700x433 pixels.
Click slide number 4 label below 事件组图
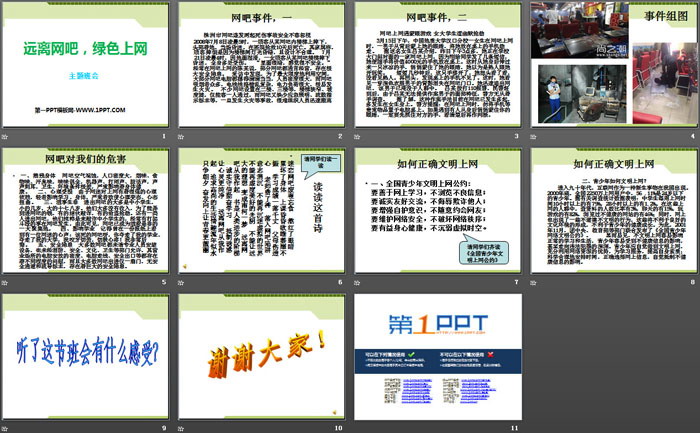tap(693, 136)
